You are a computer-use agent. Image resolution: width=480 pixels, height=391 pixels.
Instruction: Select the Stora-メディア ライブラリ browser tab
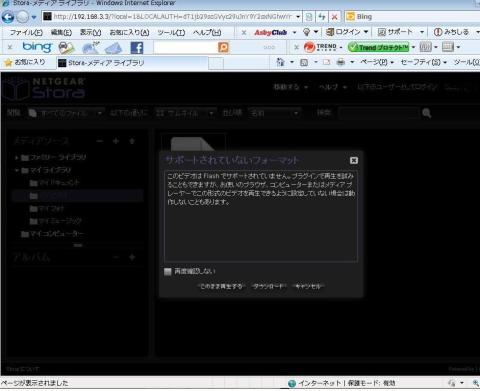pos(132,63)
